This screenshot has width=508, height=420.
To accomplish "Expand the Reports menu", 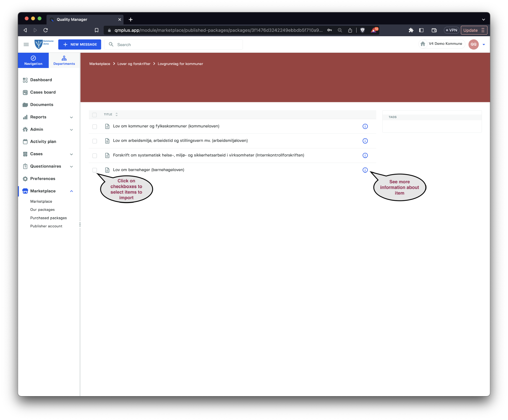I will click(x=71, y=117).
